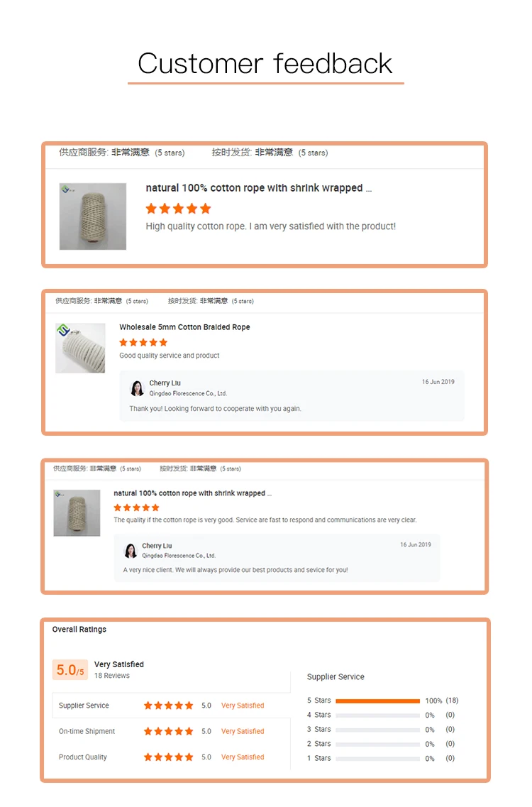532x807 pixels.
Task: Click the On-time Shipment star rating icons
Action: point(168,731)
